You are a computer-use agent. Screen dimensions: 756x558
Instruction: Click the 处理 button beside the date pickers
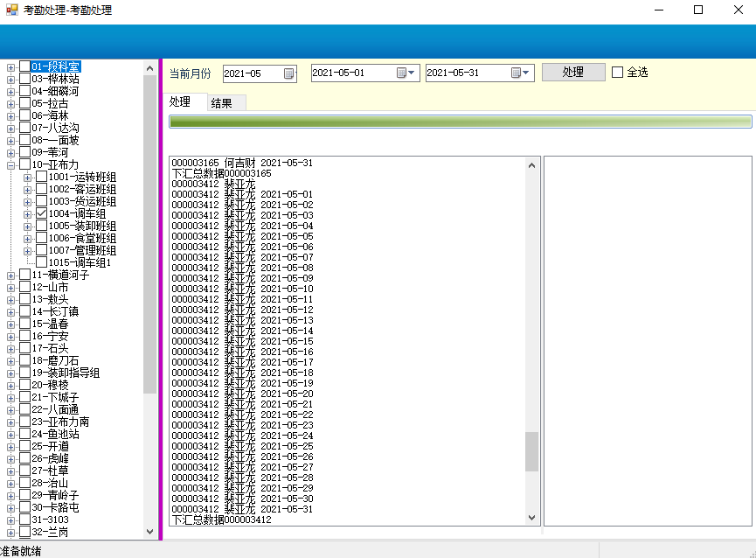(x=572, y=73)
